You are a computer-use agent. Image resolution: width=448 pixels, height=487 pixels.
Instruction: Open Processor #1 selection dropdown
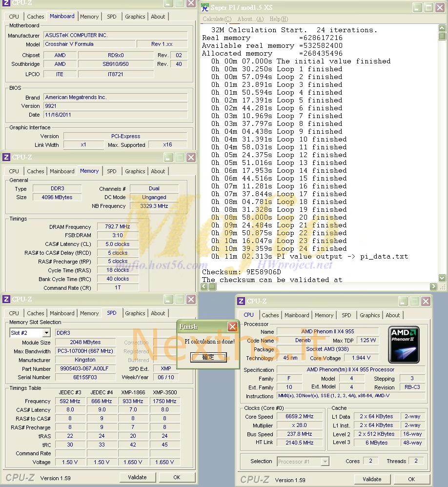point(325,462)
